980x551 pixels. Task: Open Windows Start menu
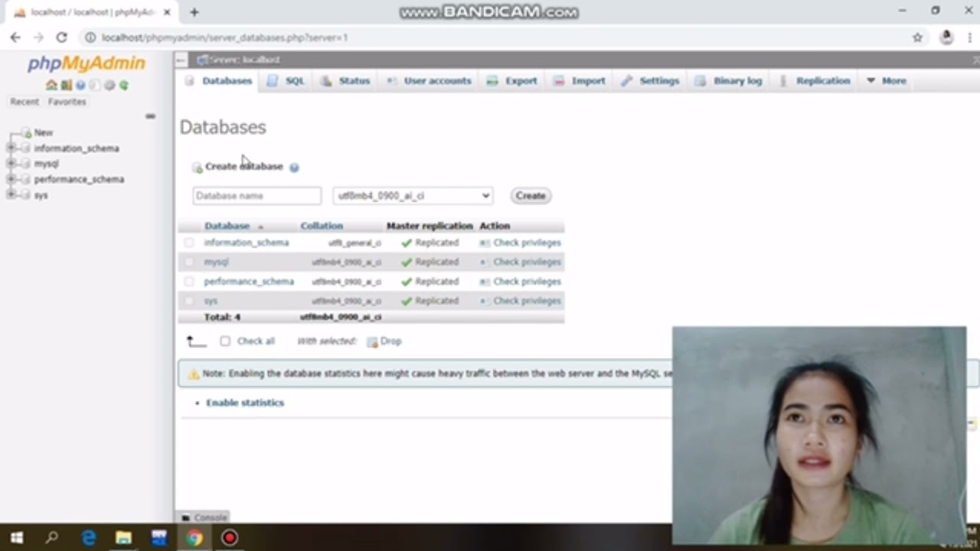pyautogui.click(x=17, y=538)
